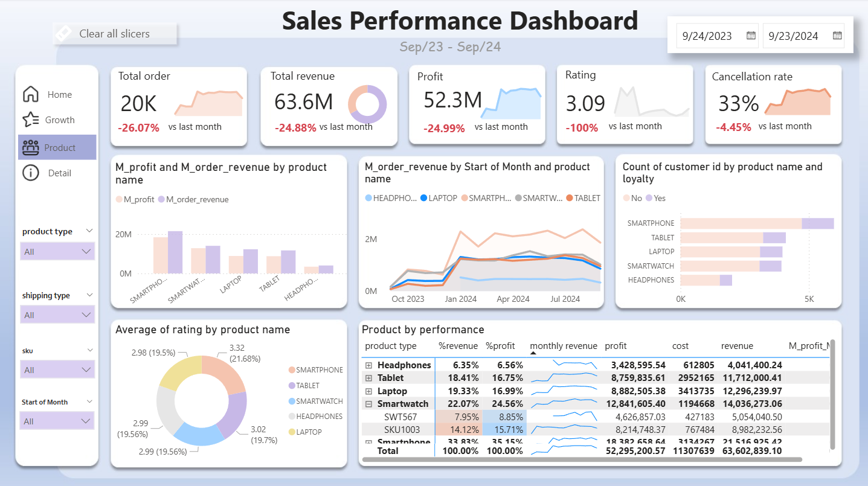This screenshot has height=486, width=868.
Task: Open the end date calendar picker icon
Action: 837,36
